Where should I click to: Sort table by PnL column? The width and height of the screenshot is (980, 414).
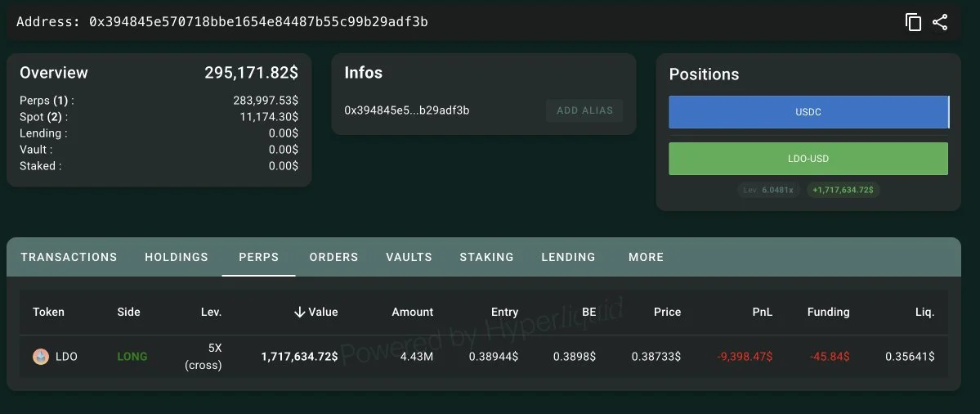pos(762,312)
